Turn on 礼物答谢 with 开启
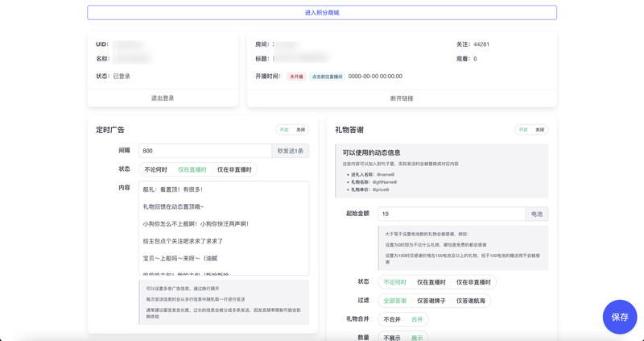The height and width of the screenshot is (341, 644). [x=523, y=130]
